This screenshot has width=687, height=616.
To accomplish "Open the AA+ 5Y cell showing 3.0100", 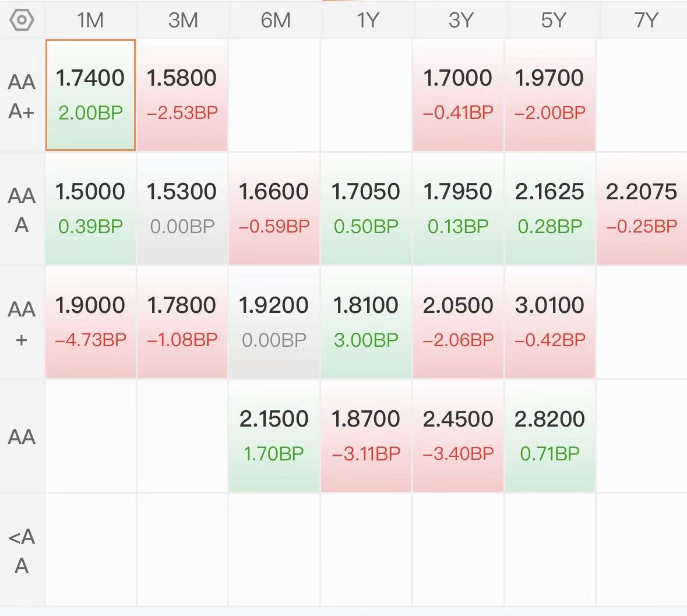I will click(x=550, y=322).
